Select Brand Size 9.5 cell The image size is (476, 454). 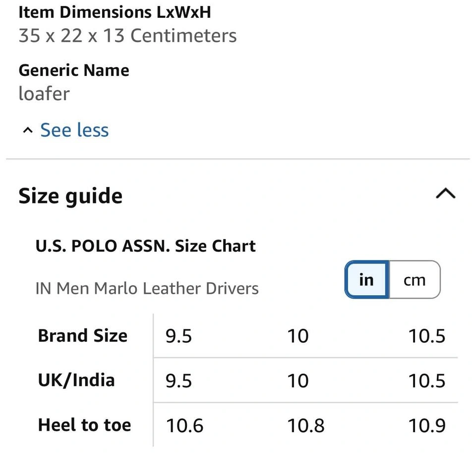(x=178, y=336)
